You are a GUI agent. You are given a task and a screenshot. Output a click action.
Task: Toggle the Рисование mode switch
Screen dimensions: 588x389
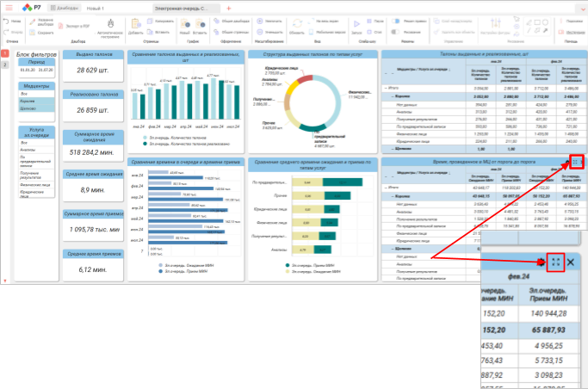[396, 32]
